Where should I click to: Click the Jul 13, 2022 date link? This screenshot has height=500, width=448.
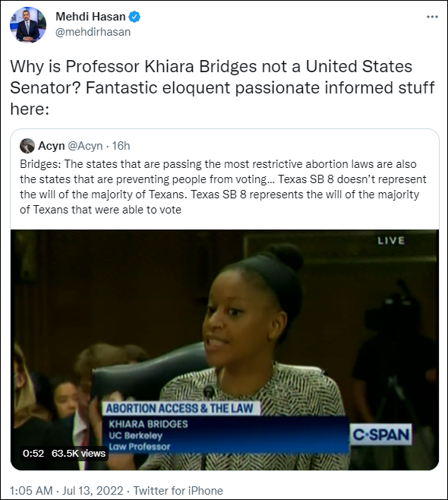93,490
